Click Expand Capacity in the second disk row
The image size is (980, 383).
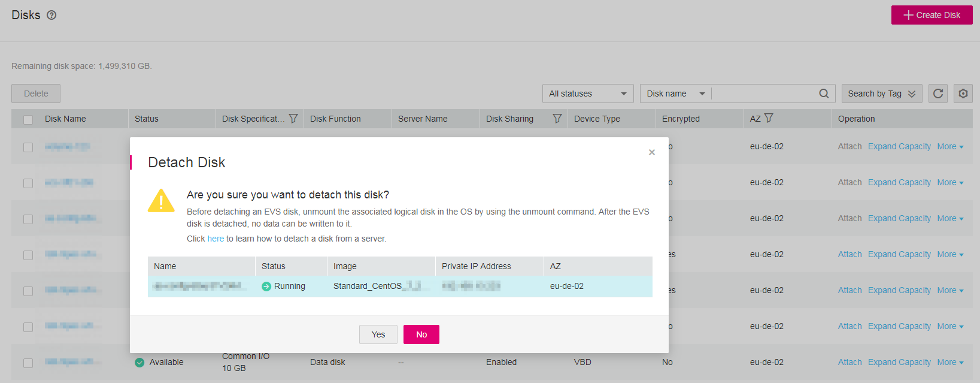tap(899, 182)
